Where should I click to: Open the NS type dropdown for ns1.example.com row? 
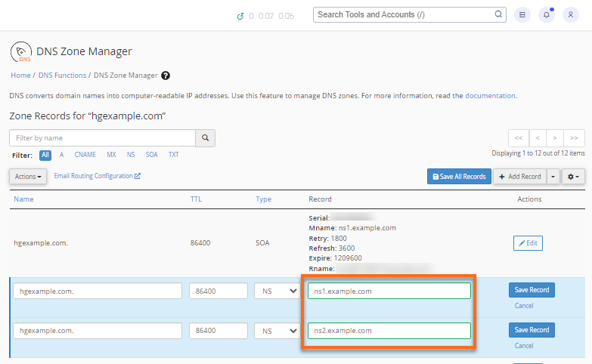(277, 291)
